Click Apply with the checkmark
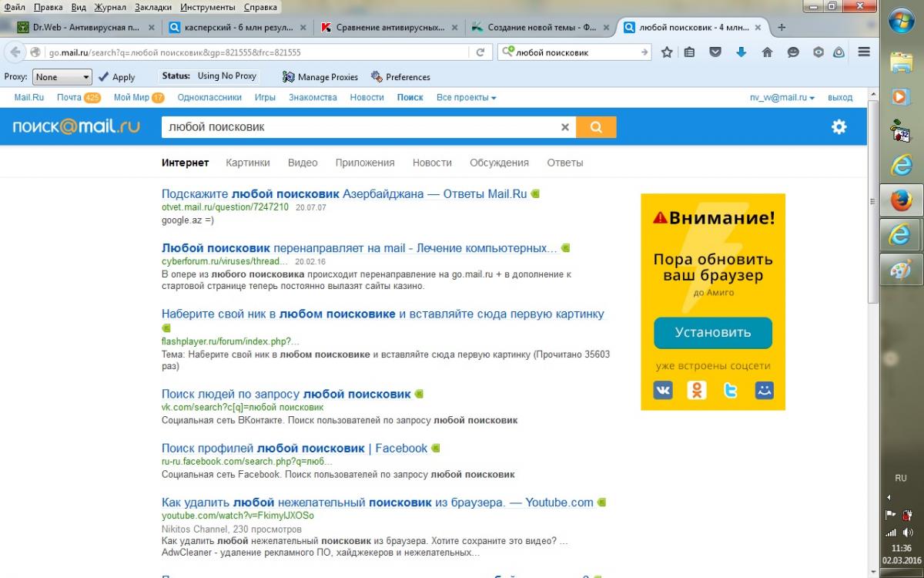Image resolution: width=924 pixels, height=578 pixels. (x=116, y=77)
